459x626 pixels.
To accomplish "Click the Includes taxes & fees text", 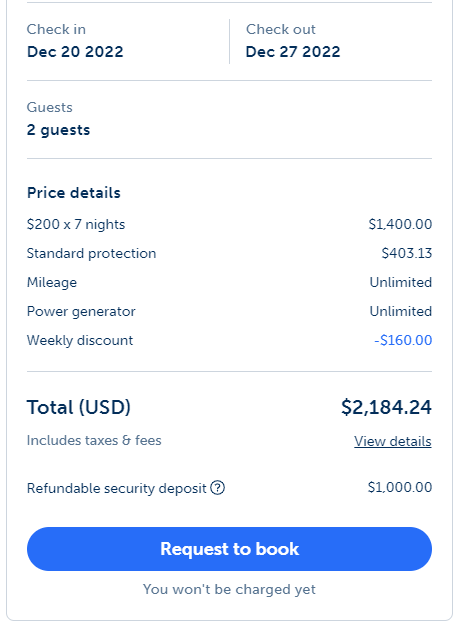I will pos(94,440).
